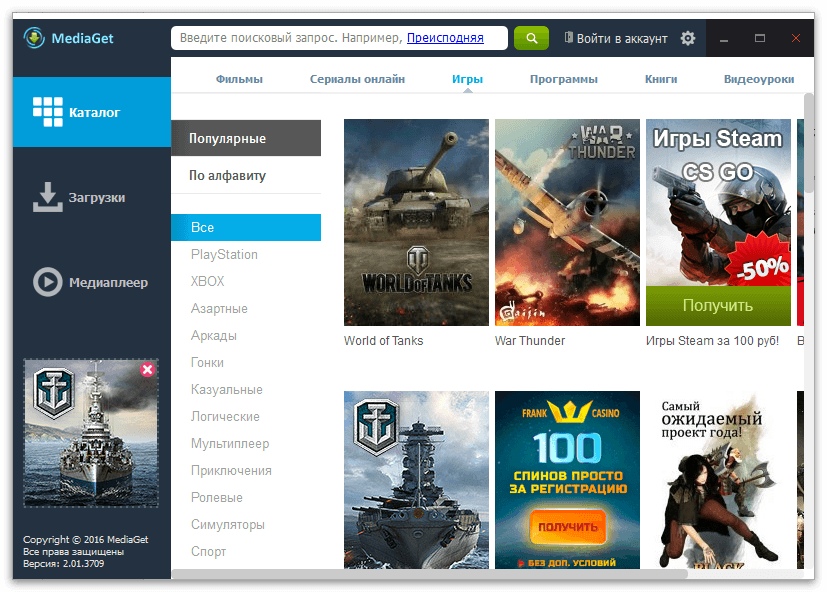Switch to the Видеоуроки tab
Screen dimensions: 827x592
pos(759,79)
